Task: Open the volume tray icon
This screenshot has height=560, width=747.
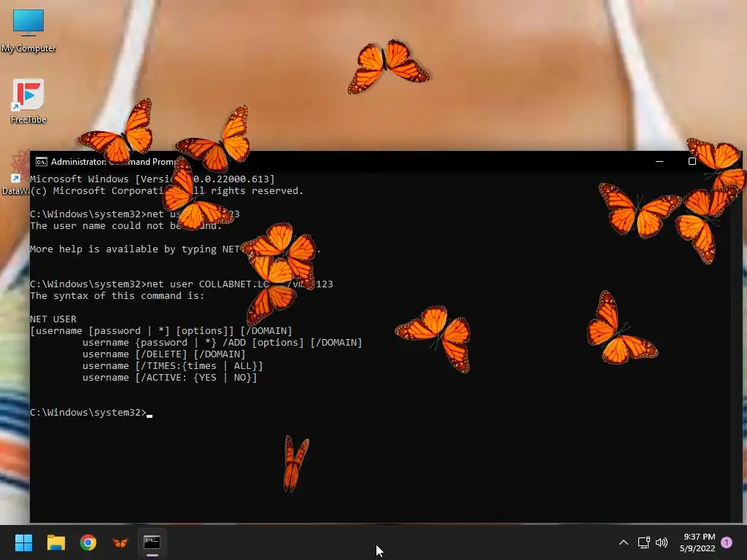Action: tap(662, 542)
